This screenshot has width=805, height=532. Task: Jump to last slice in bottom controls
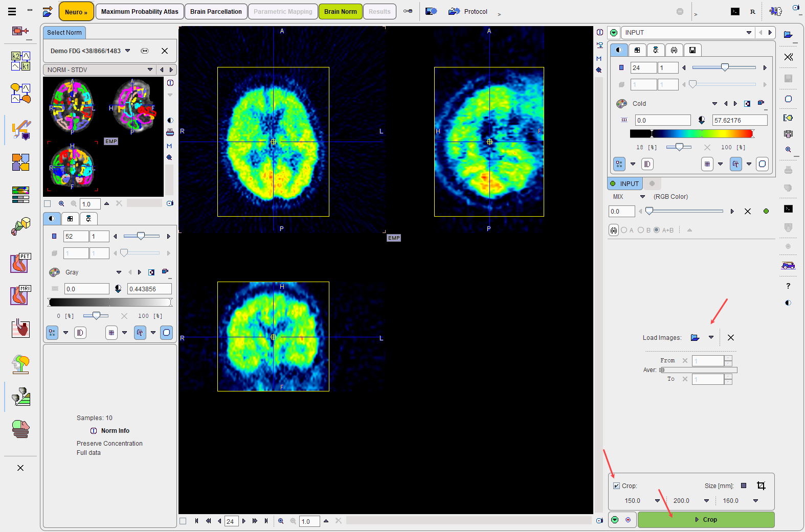[x=266, y=521]
